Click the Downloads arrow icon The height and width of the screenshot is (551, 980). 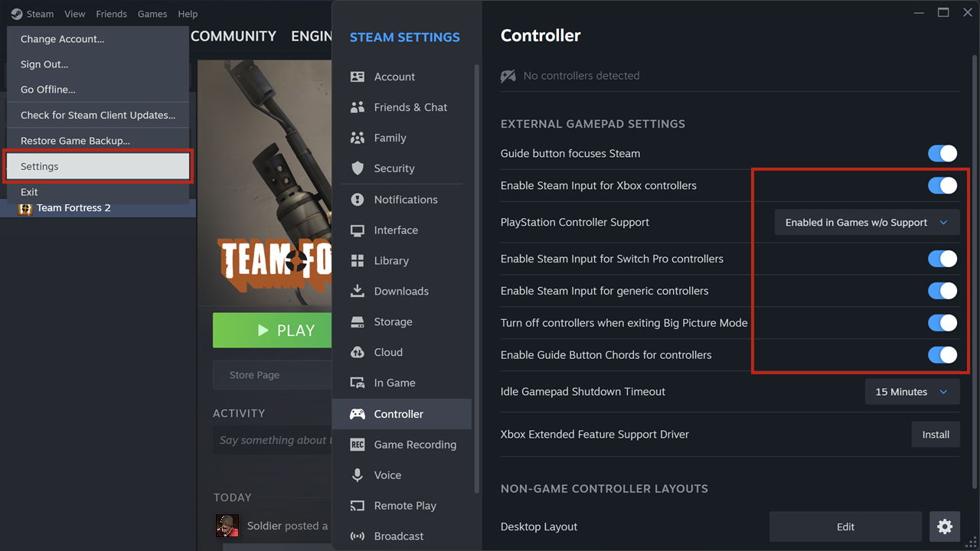[x=358, y=291]
